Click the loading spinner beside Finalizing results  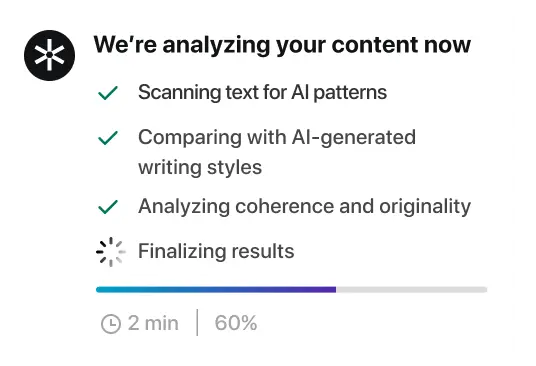111,252
